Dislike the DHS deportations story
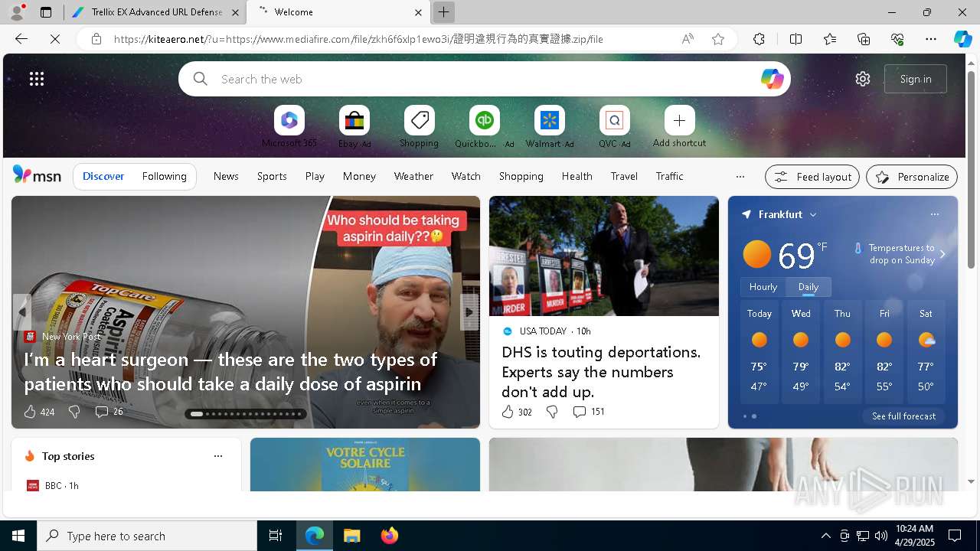The width and height of the screenshot is (980, 551). coord(552,412)
